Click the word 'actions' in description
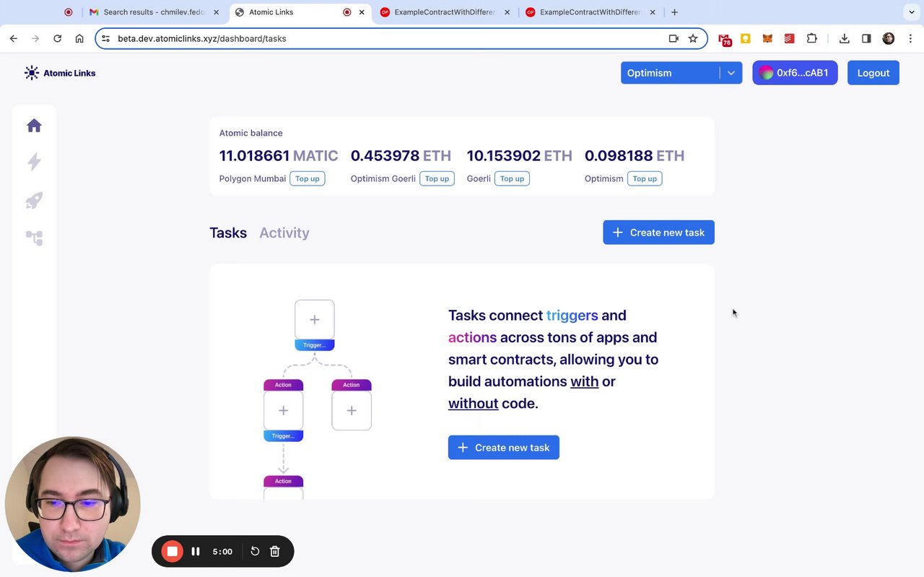The height and width of the screenshot is (577, 924). pos(473,337)
